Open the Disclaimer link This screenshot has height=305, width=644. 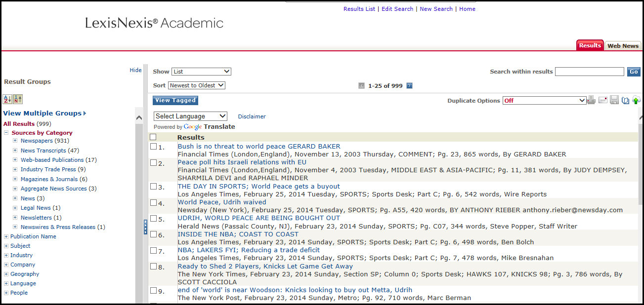(252, 116)
